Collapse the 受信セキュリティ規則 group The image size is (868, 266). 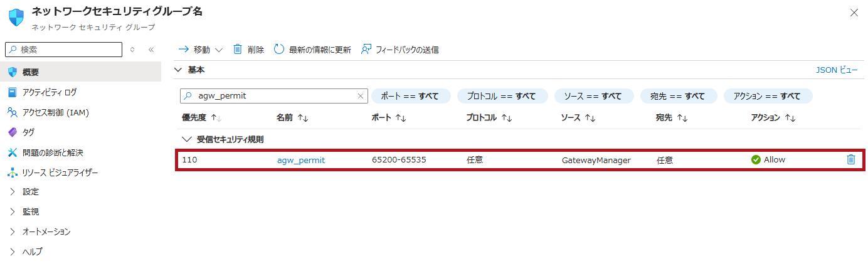click(186, 139)
